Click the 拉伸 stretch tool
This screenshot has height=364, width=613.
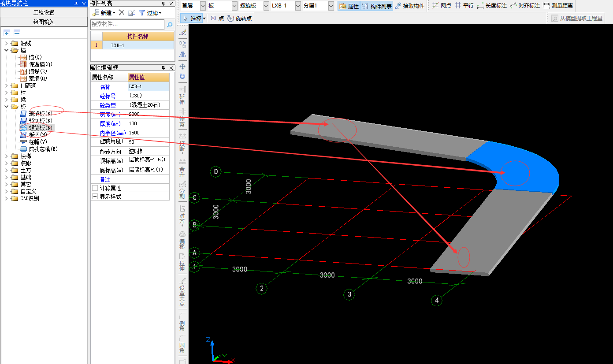[182, 263]
